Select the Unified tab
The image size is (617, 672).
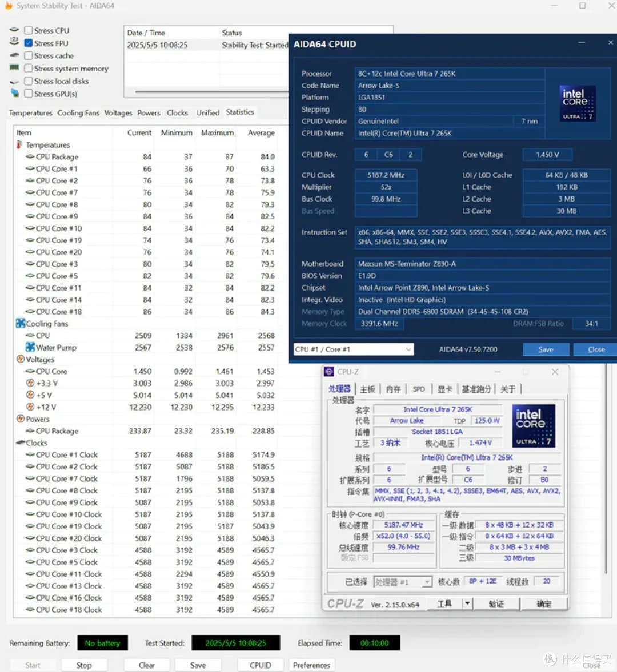(x=207, y=112)
